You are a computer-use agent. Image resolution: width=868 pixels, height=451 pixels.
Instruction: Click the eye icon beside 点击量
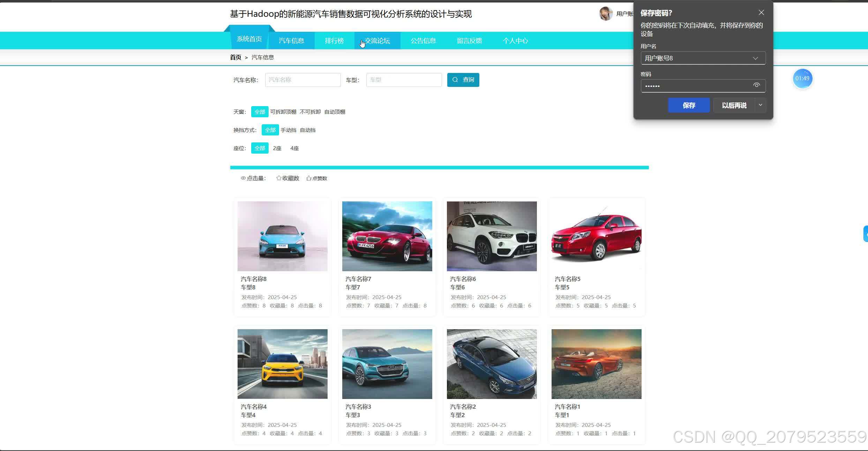click(x=243, y=178)
